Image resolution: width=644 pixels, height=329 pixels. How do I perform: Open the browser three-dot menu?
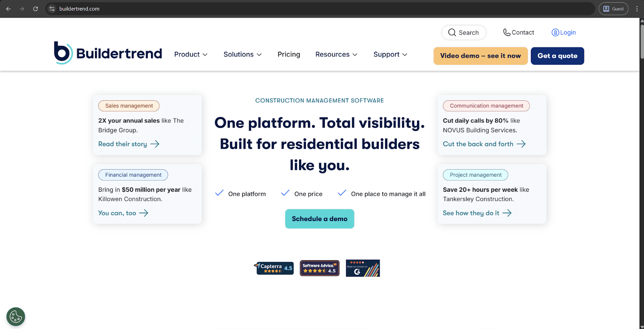pos(637,9)
